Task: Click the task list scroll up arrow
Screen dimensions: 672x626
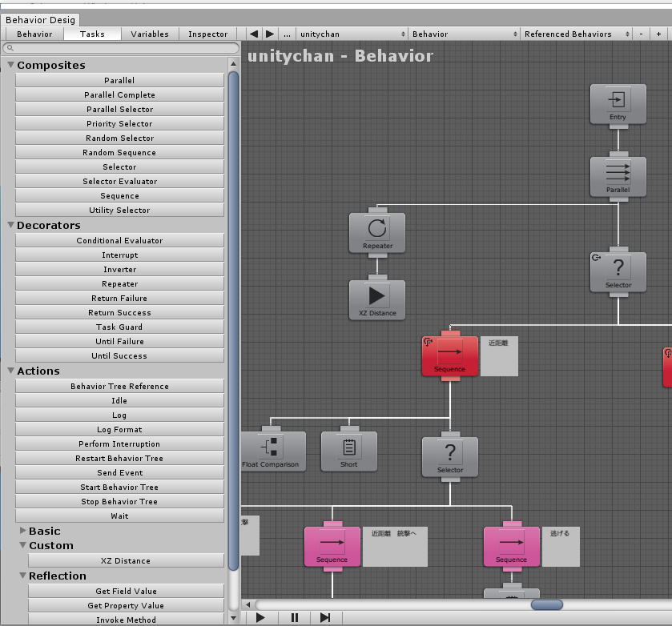Action: point(234,64)
